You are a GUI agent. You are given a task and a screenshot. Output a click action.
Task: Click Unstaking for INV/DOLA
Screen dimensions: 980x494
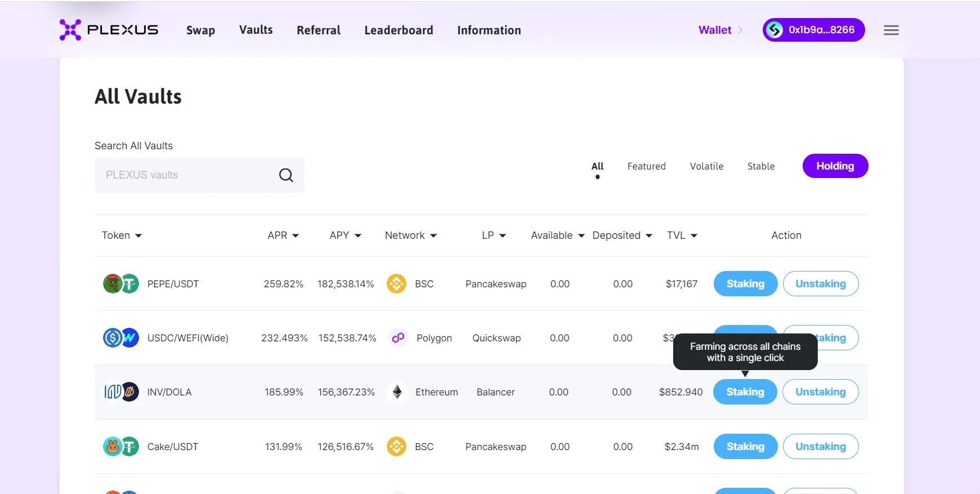point(821,392)
